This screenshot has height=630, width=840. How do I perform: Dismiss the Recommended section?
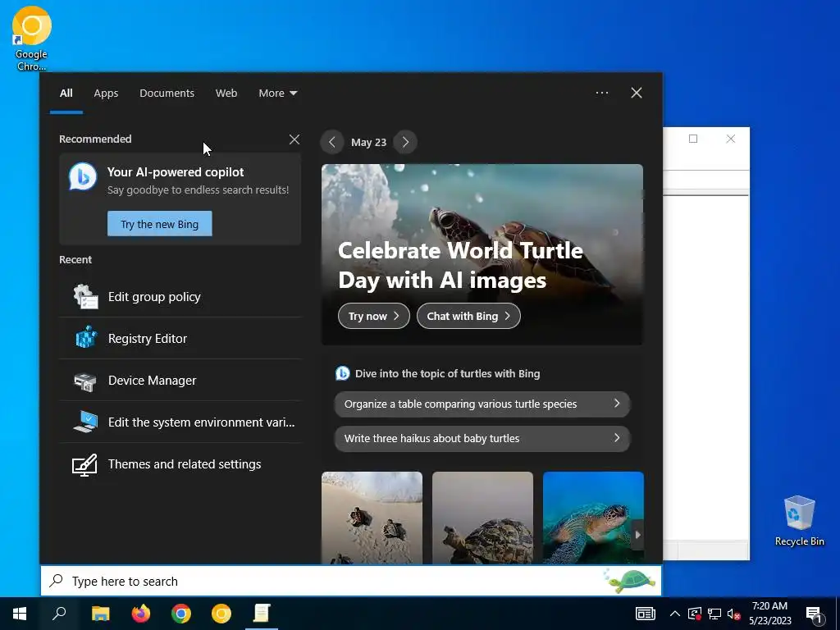(x=294, y=139)
